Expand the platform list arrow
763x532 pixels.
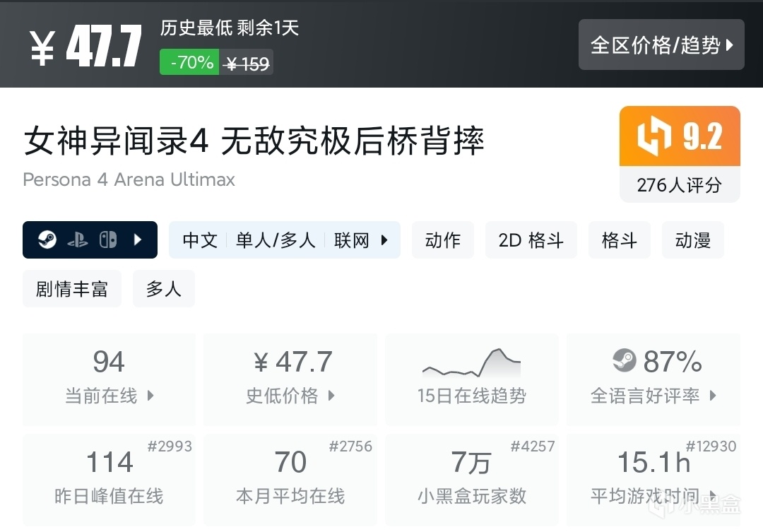pyautogui.click(x=138, y=240)
